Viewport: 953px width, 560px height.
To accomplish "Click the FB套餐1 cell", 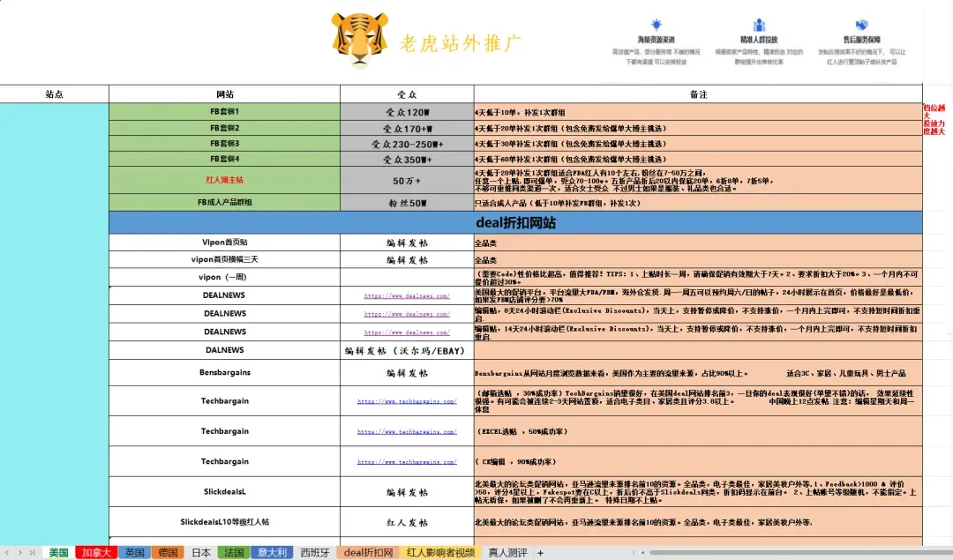I will point(224,112).
